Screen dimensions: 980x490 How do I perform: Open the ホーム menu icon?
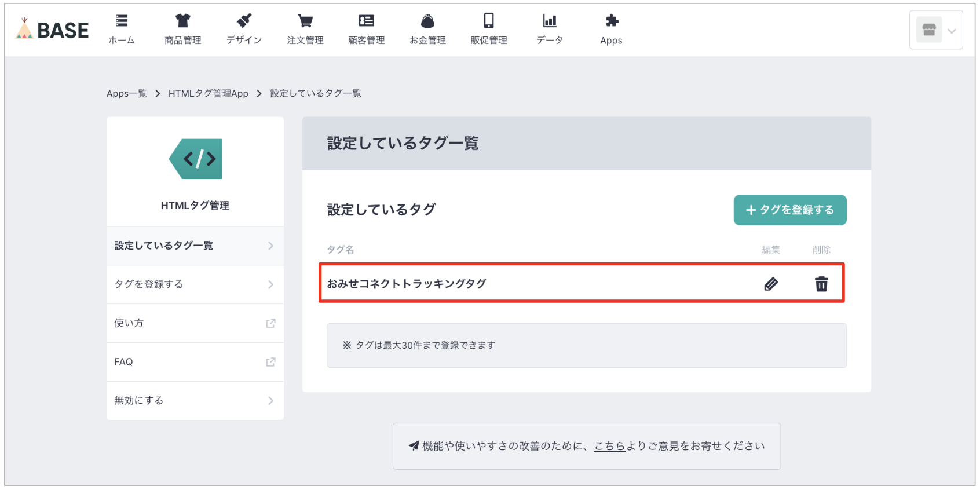tap(122, 21)
